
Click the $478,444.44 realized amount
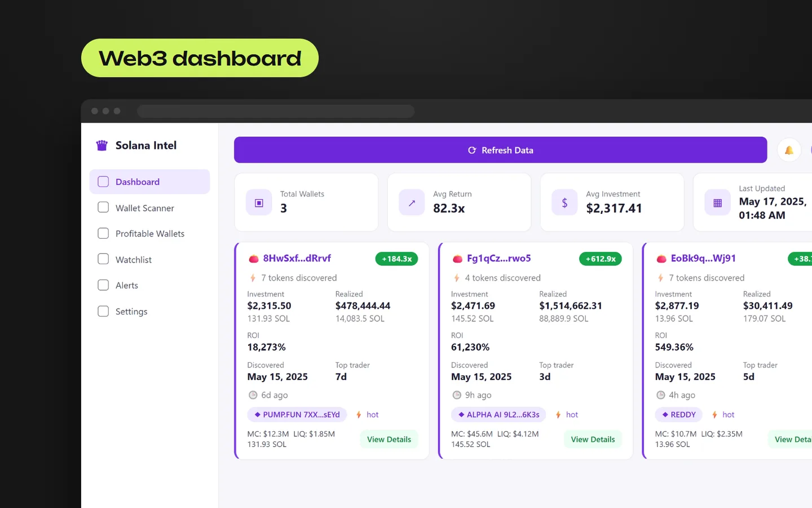(x=363, y=305)
